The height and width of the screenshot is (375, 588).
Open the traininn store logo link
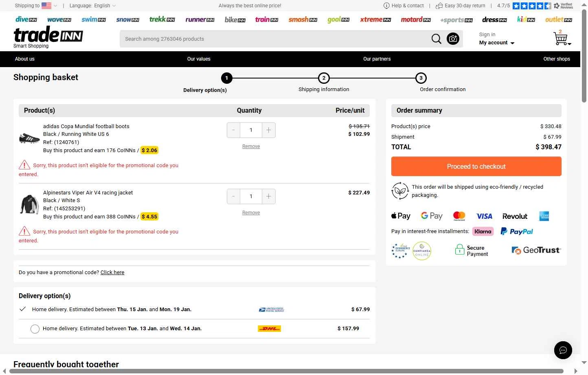pyautogui.click(x=267, y=20)
